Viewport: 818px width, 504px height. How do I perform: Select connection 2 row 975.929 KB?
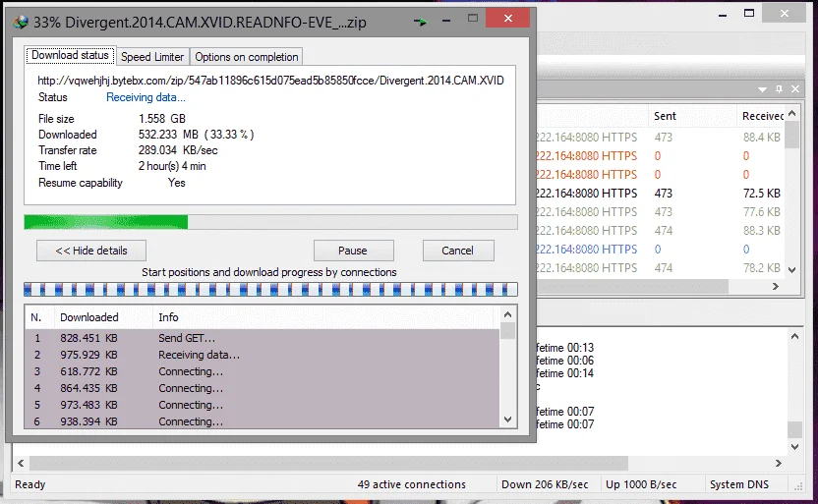(x=263, y=355)
